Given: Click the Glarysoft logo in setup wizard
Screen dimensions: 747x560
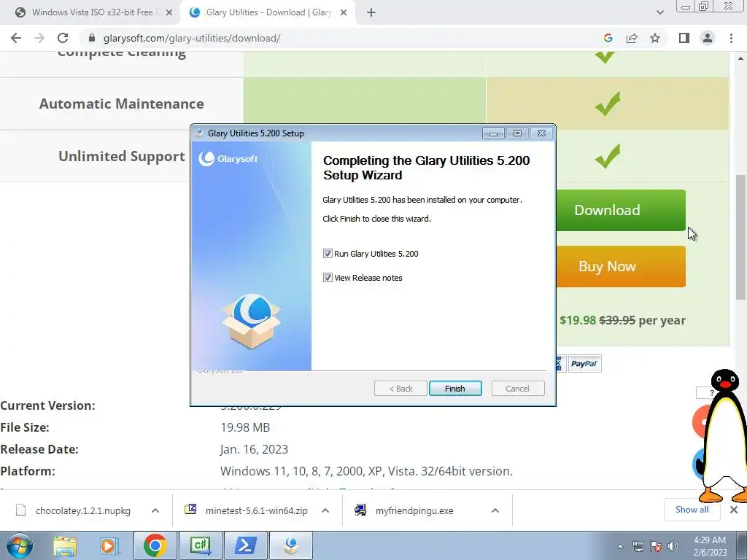Looking at the screenshot, I should [x=228, y=158].
